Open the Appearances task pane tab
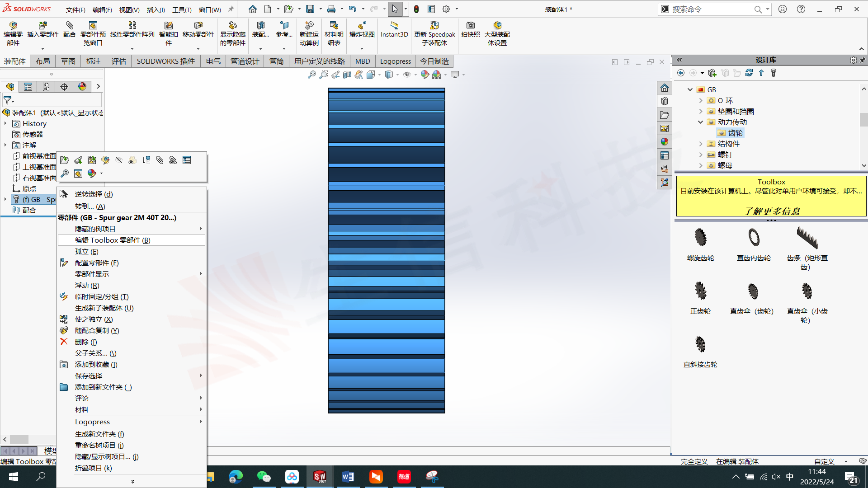This screenshot has width=868, height=488. point(665,142)
